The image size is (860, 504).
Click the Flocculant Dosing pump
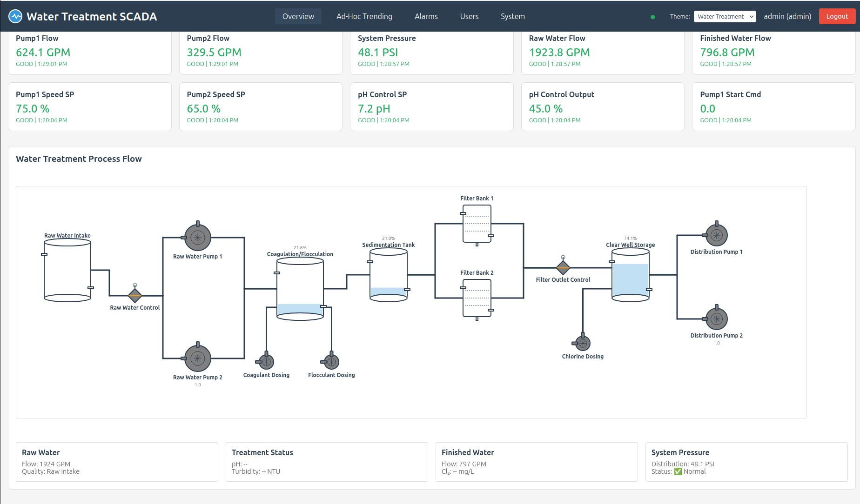(x=331, y=361)
